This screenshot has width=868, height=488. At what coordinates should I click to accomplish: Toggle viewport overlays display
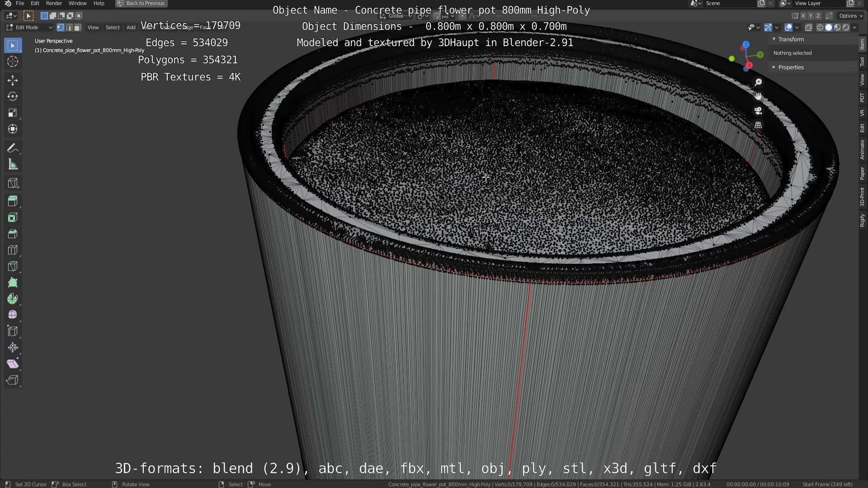point(788,28)
